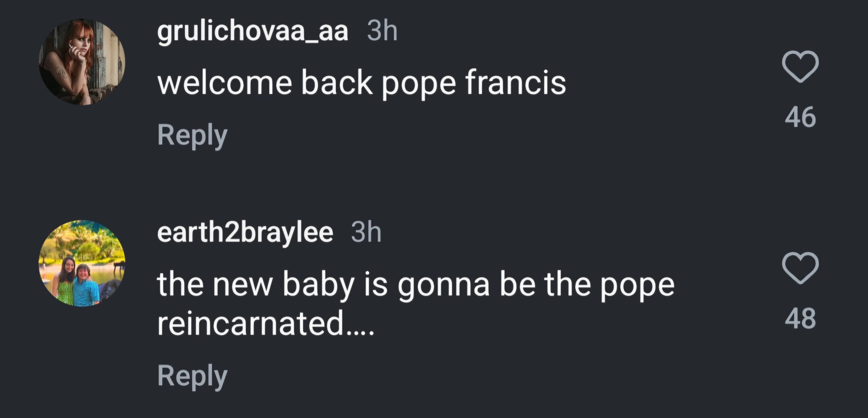View the 46 likes on first comment
868x418 pixels.
click(x=800, y=117)
